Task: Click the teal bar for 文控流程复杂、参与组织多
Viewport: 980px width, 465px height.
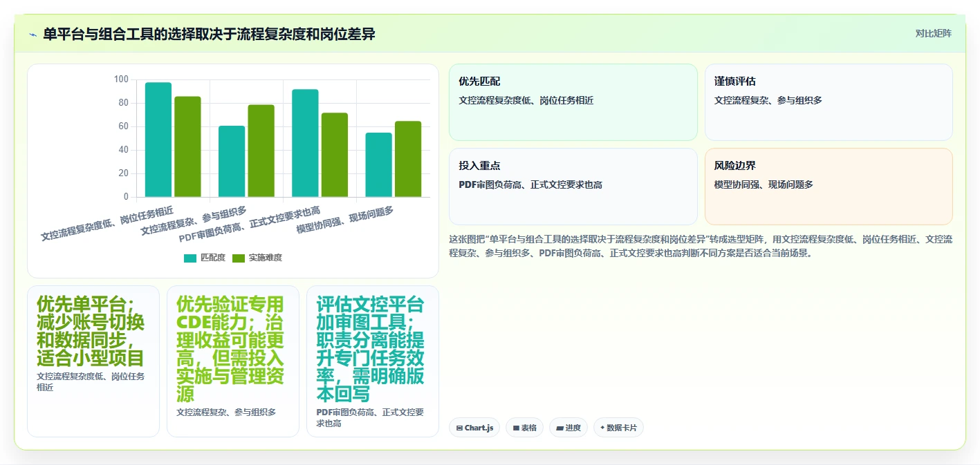Action: (x=232, y=162)
